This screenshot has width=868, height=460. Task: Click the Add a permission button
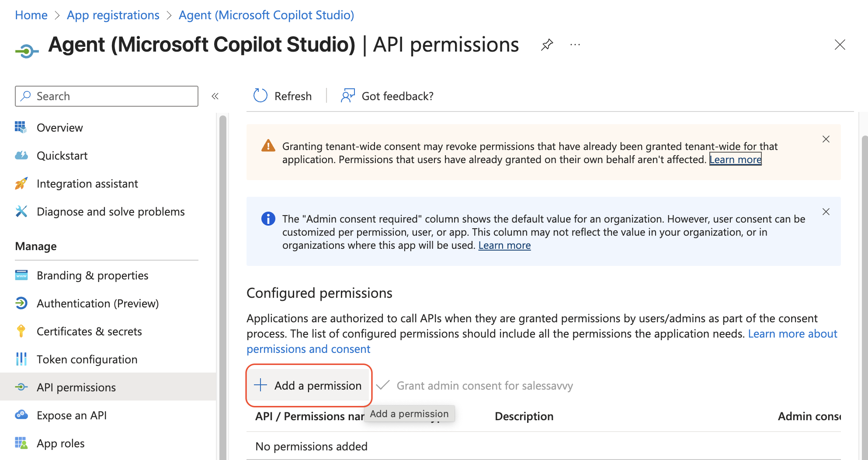[309, 386]
